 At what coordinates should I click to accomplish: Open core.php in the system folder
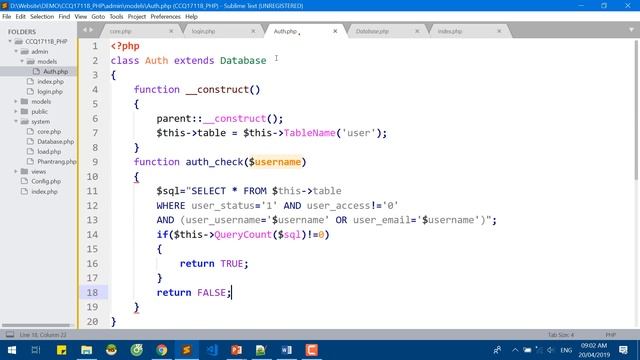tap(49, 131)
